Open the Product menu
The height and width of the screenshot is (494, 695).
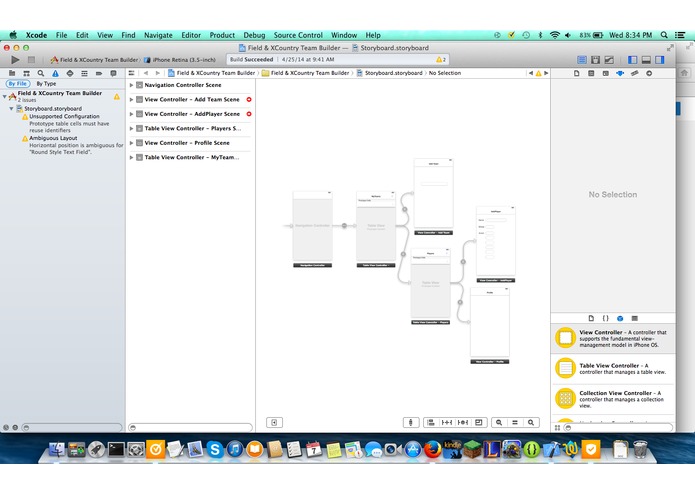point(222,35)
